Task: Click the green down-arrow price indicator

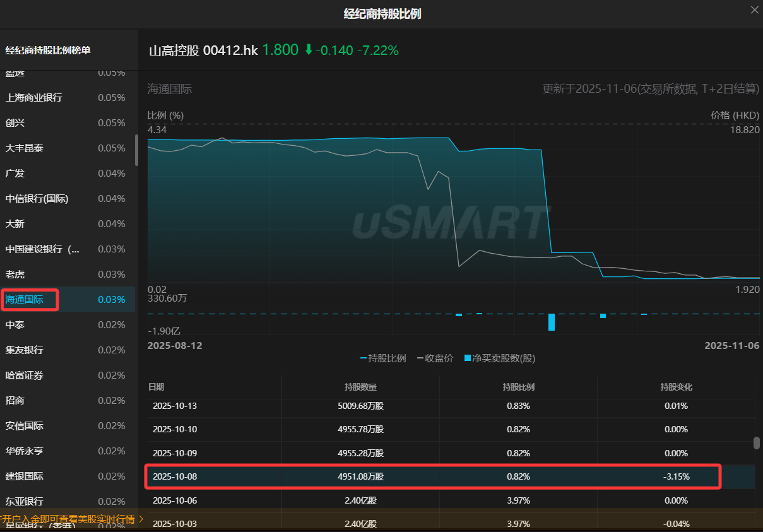Action: pyautogui.click(x=309, y=50)
